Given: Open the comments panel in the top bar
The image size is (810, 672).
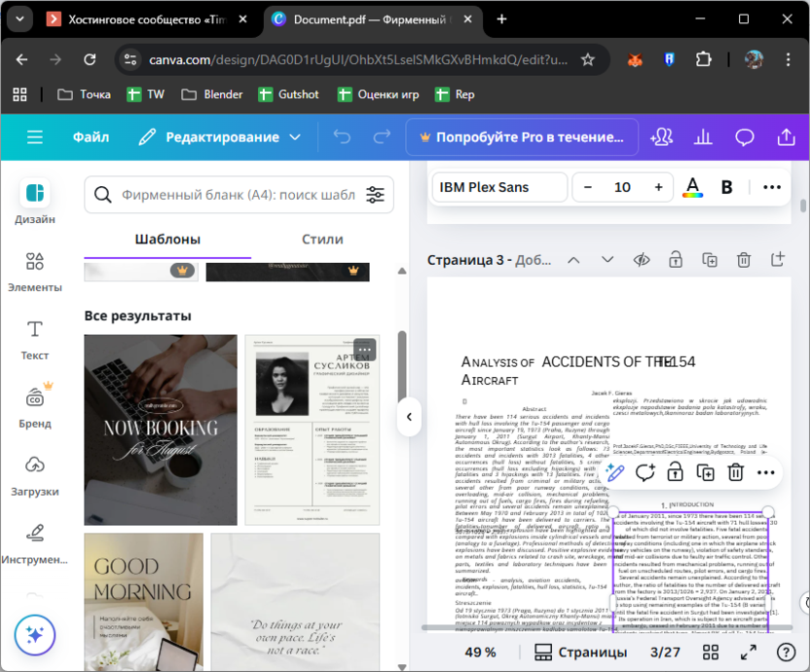Looking at the screenshot, I should tap(745, 137).
